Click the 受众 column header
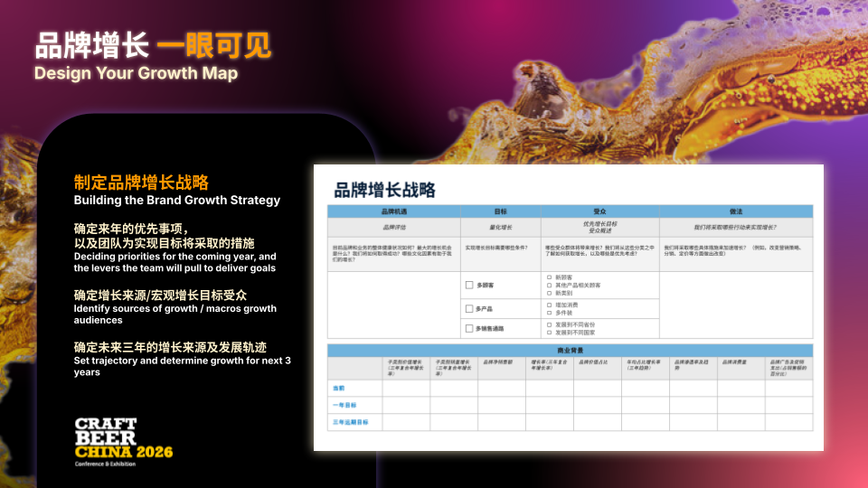 (599, 211)
